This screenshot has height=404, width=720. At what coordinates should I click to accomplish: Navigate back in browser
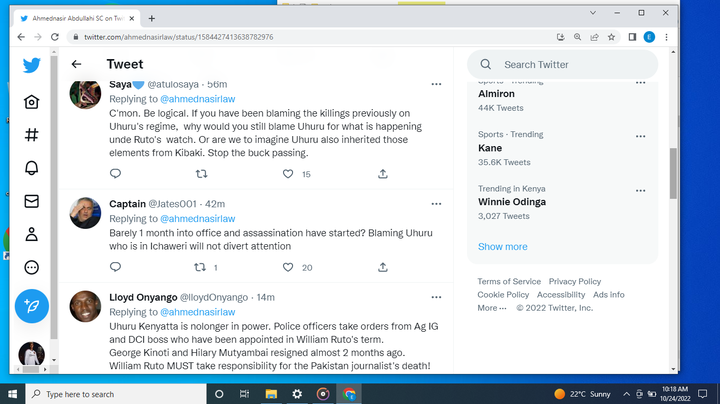[21, 37]
